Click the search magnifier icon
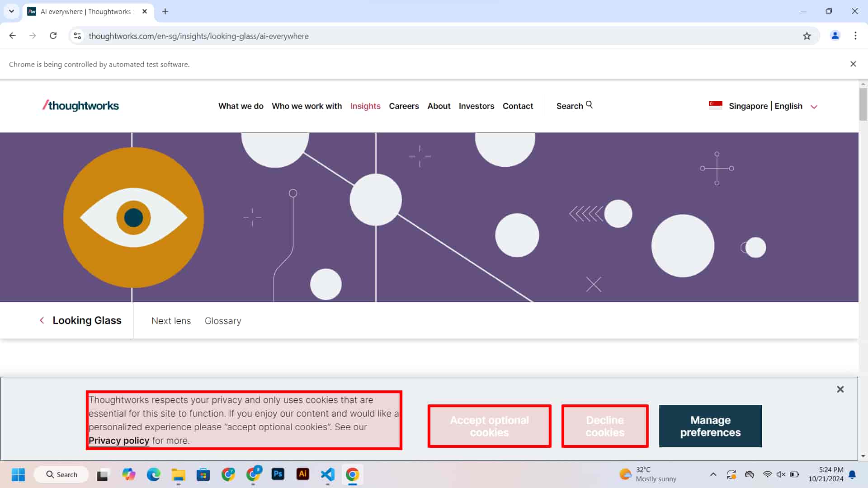 (589, 105)
